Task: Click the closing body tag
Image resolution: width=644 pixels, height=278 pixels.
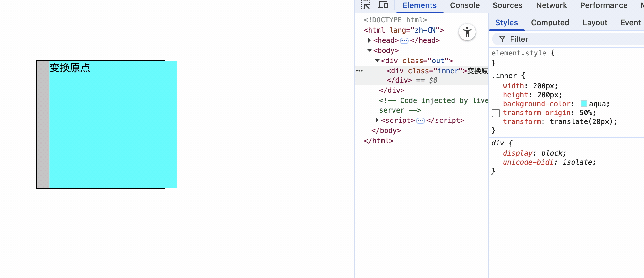Action: tap(386, 130)
